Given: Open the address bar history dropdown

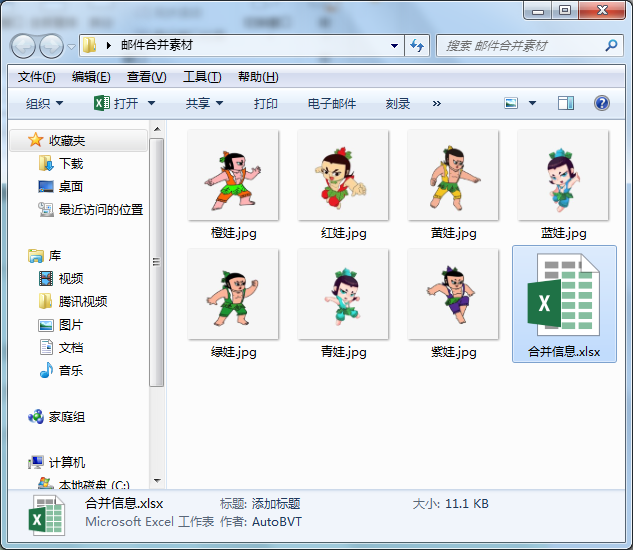Looking at the screenshot, I should point(394,46).
